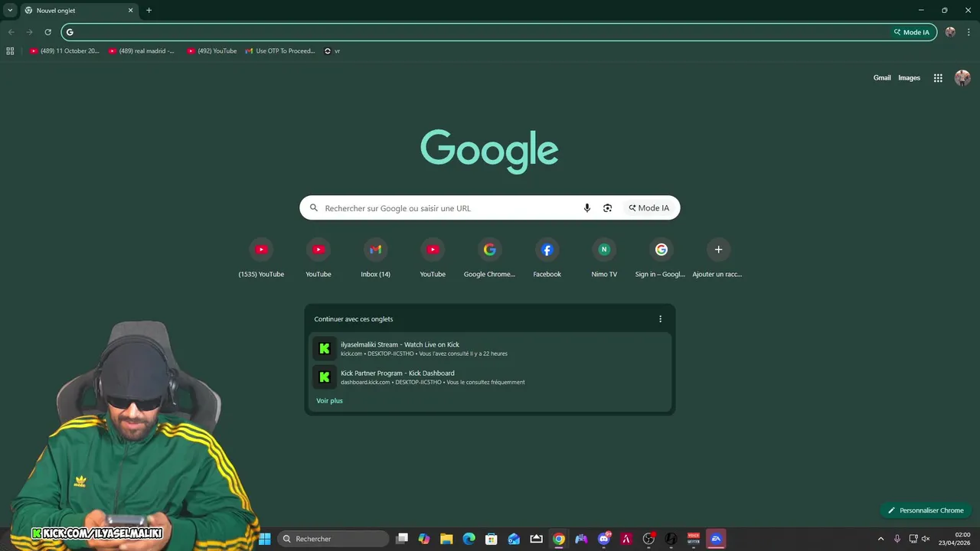Select the Nouvel onglet tab

(x=80, y=11)
